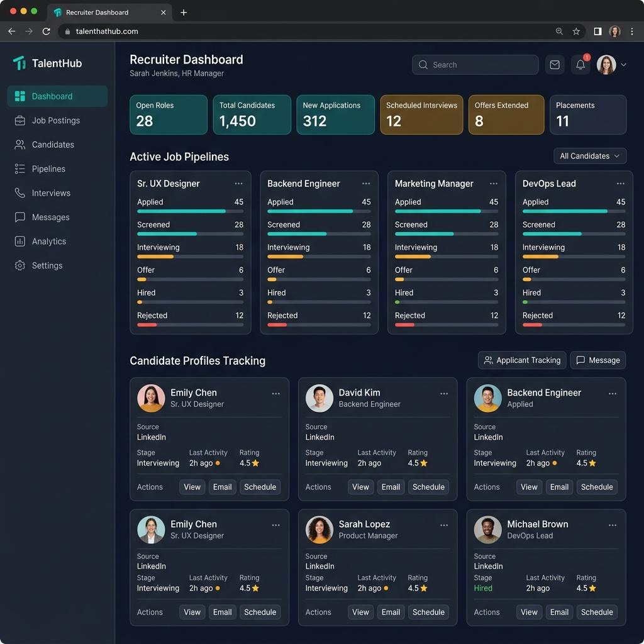Click the header user avatar photo
Viewport: 644px width, 644px height.
606,65
